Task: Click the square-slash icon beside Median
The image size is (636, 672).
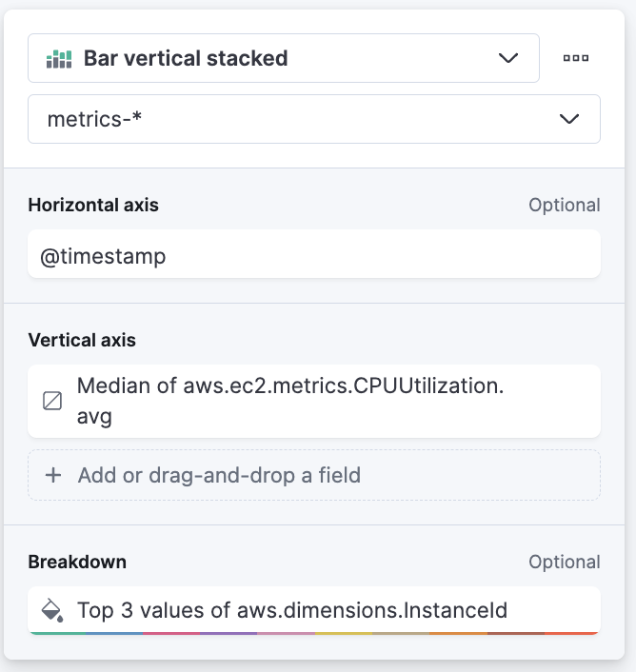Action: tap(53, 402)
